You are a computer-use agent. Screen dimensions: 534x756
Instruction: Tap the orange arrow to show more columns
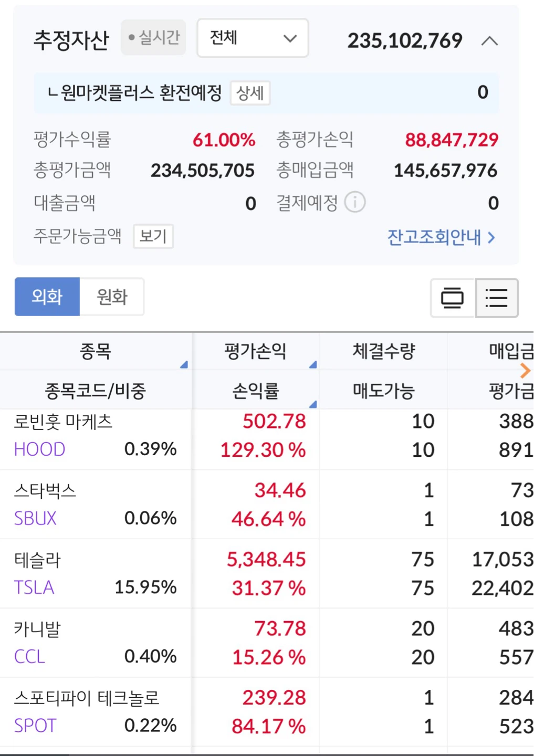pos(525,371)
